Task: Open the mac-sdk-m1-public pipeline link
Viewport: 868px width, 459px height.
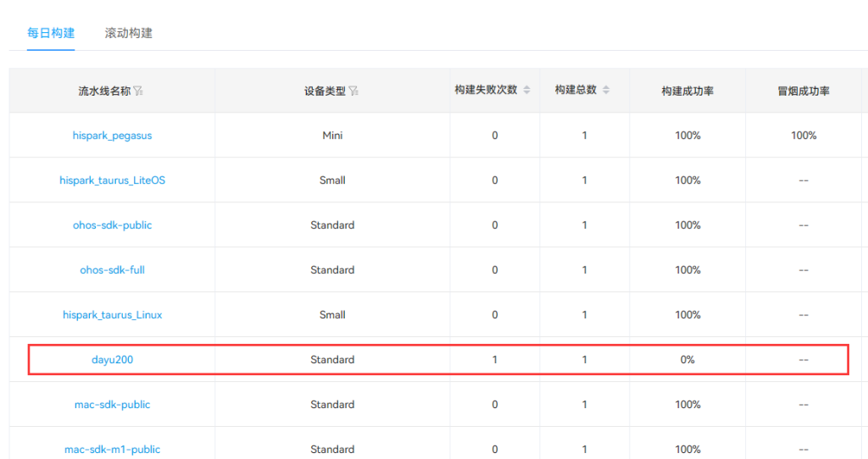Action: click(x=112, y=449)
